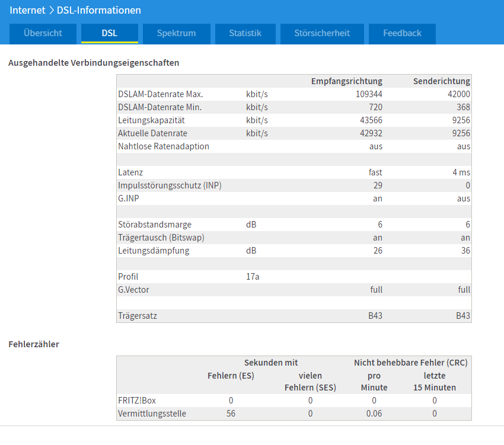Click the Störabstandsmarge row label
The height and width of the screenshot is (445, 504).
click(x=155, y=225)
